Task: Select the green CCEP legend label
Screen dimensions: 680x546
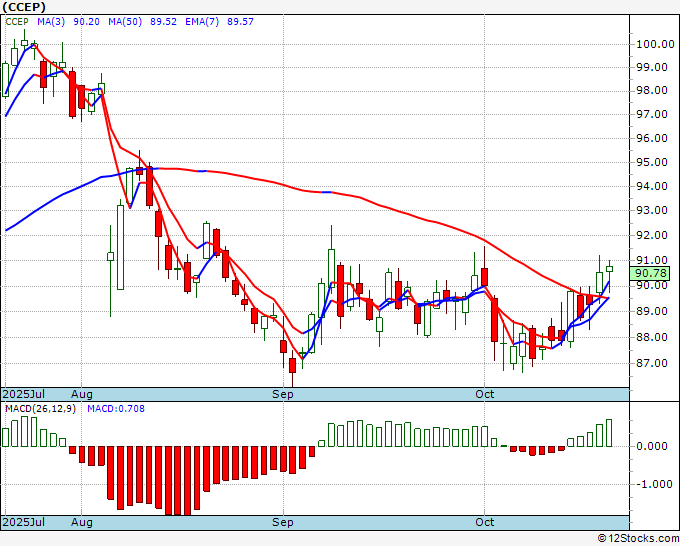Action: click(17, 22)
